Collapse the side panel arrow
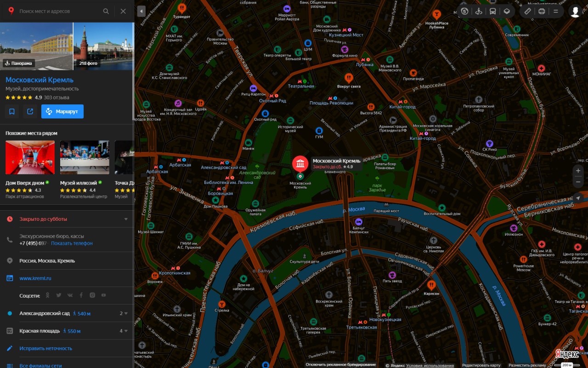 141,11
